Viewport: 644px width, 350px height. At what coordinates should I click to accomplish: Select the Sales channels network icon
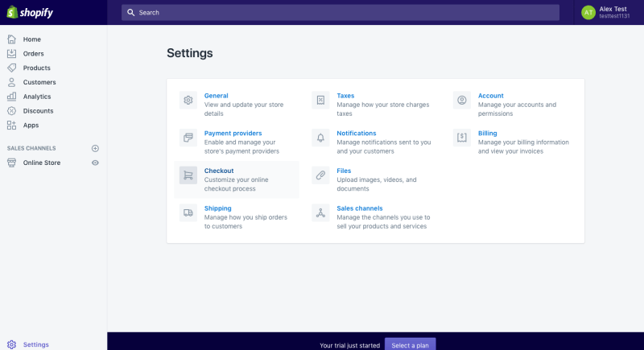click(x=320, y=212)
